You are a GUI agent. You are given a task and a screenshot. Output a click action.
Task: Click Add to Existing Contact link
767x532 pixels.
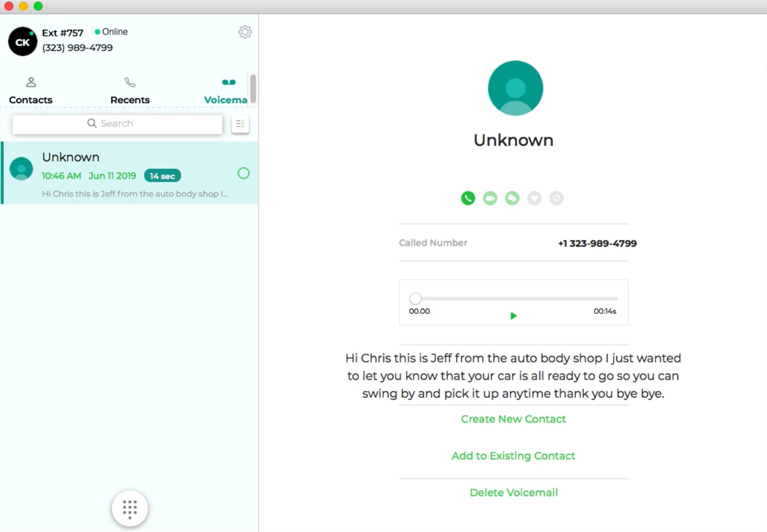[x=513, y=456]
